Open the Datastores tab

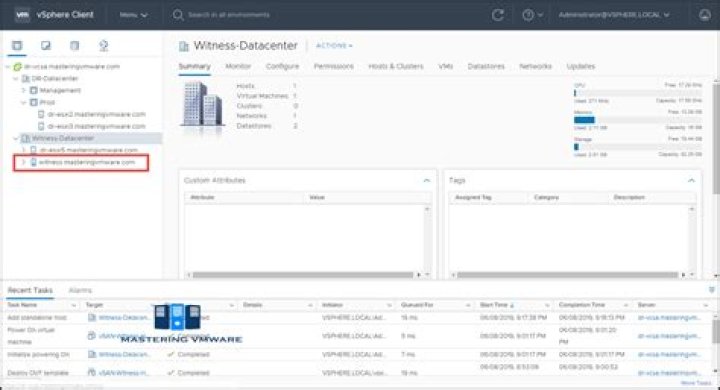click(486, 66)
